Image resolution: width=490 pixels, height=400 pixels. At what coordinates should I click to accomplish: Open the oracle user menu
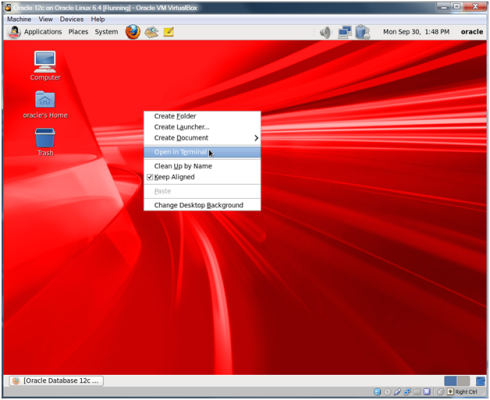click(472, 32)
